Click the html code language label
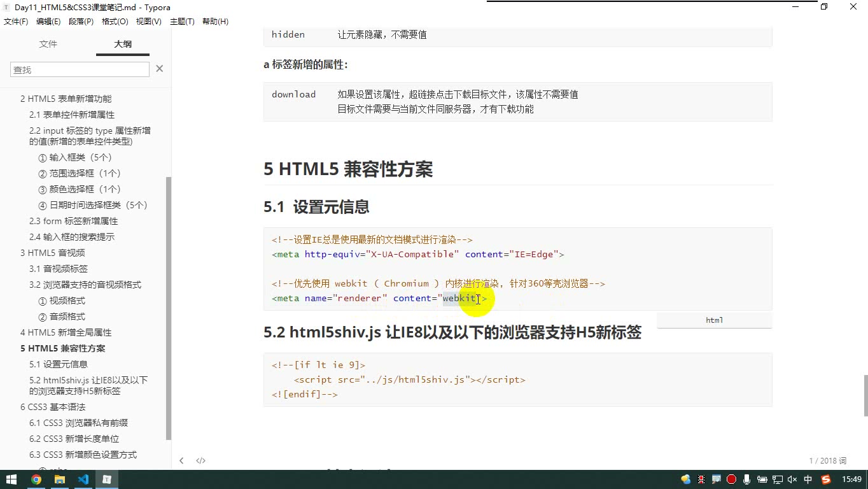 [x=714, y=320]
